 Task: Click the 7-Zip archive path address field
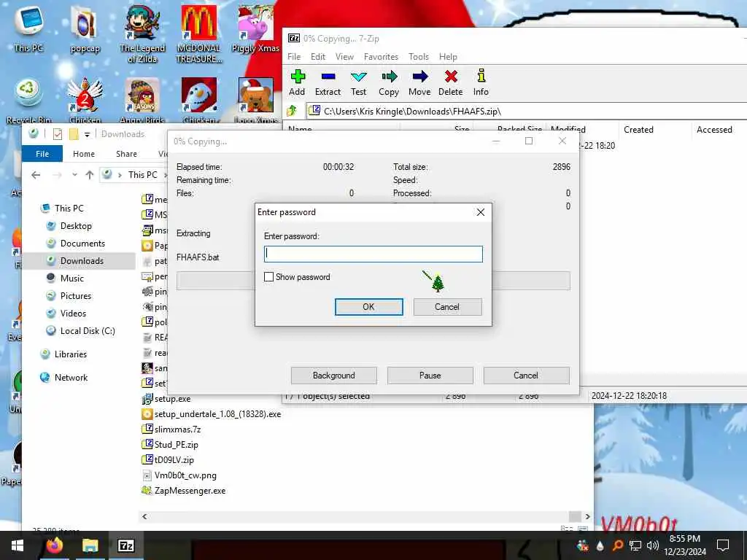[x=527, y=112]
